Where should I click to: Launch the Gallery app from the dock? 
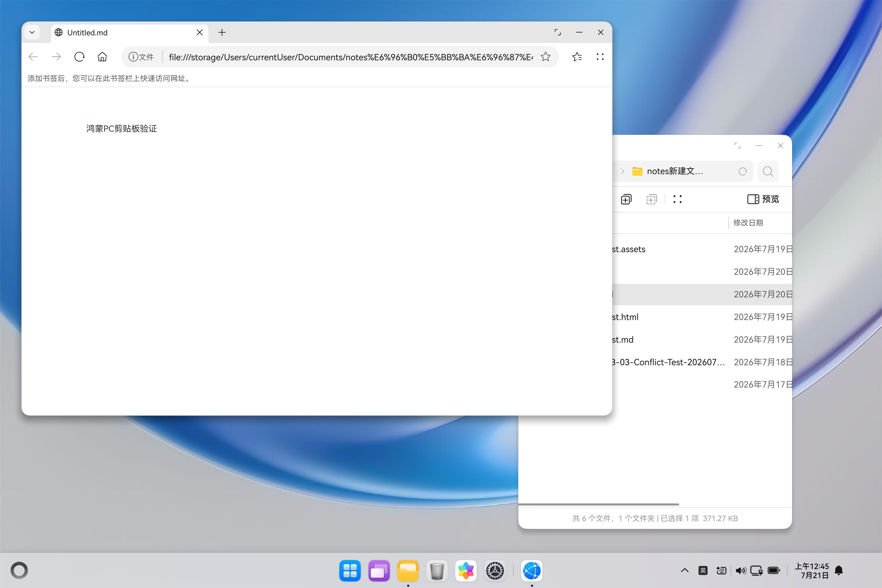tap(466, 571)
